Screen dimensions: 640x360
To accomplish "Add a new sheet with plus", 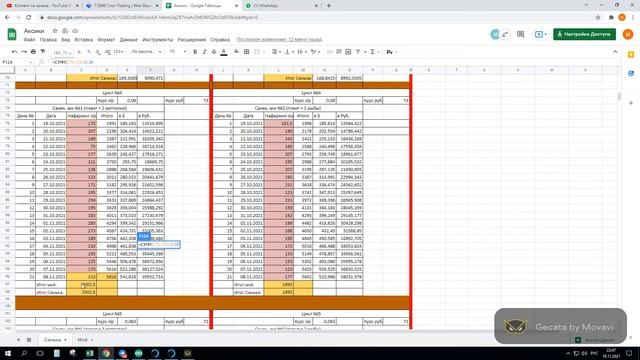I will (18, 340).
